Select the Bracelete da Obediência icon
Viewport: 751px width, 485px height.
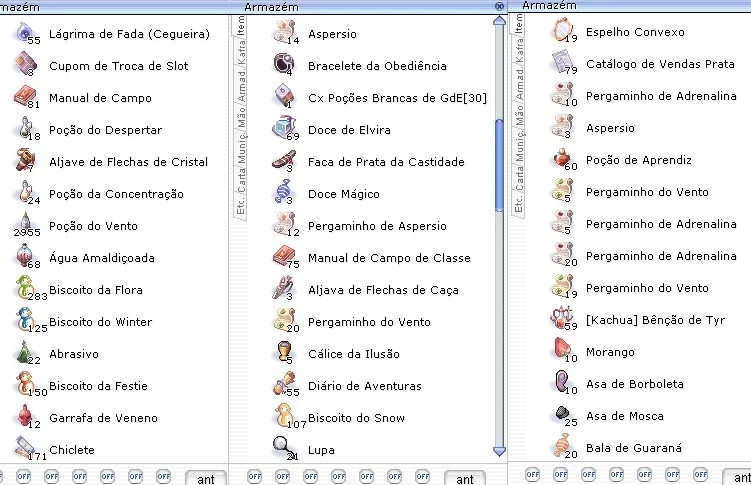(284, 65)
